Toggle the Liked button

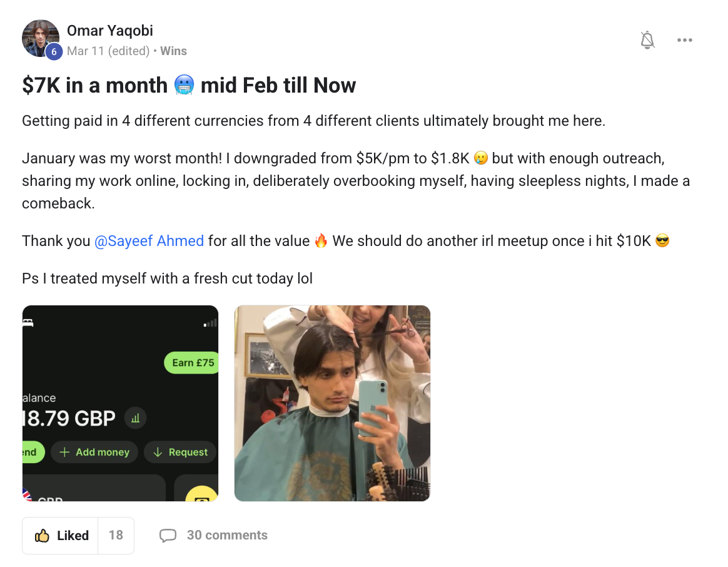pos(61,536)
